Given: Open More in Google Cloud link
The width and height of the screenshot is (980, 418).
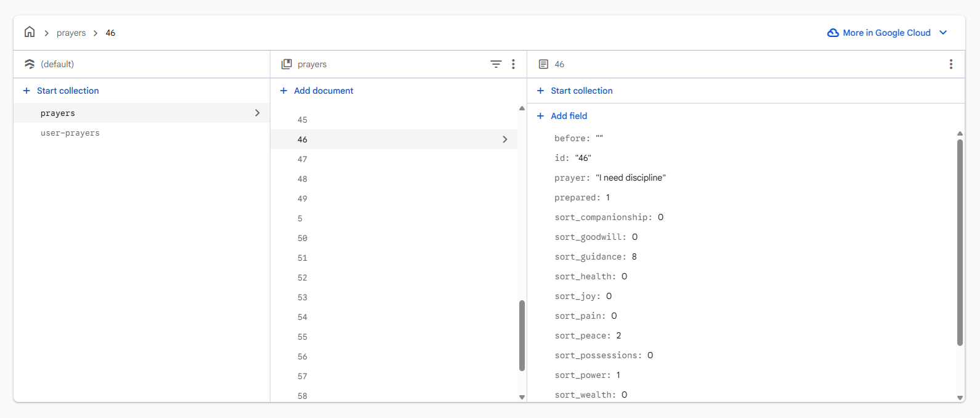Looking at the screenshot, I should (x=886, y=33).
